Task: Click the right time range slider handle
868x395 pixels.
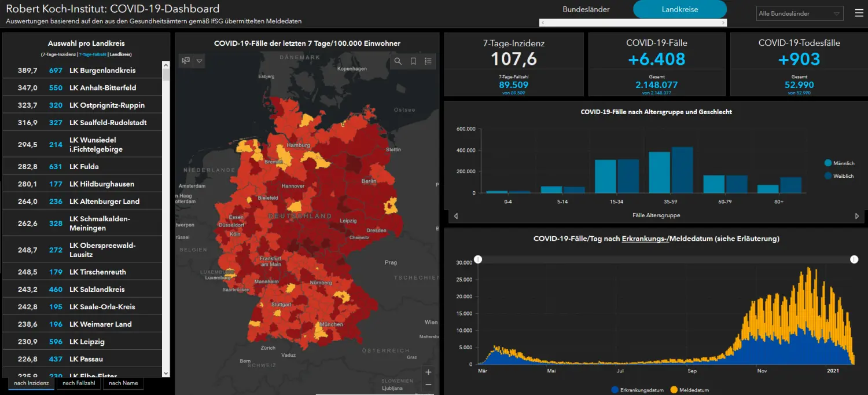Action: pyautogui.click(x=854, y=259)
